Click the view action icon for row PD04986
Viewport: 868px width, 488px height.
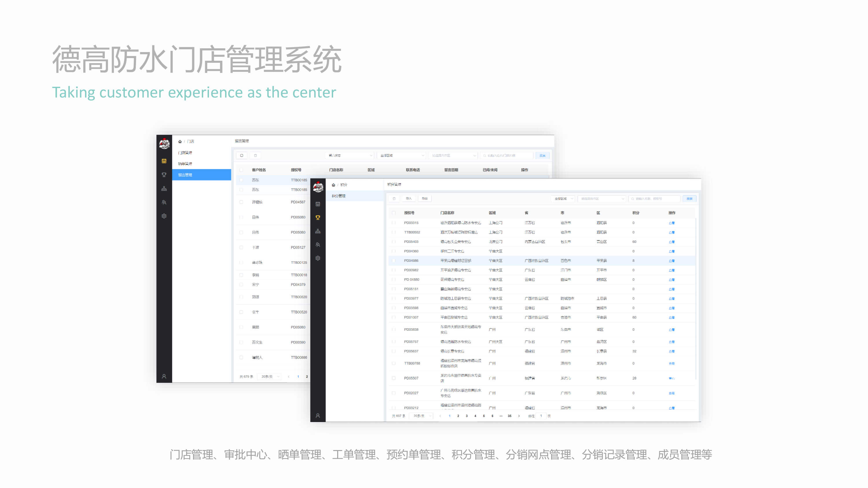671,261
